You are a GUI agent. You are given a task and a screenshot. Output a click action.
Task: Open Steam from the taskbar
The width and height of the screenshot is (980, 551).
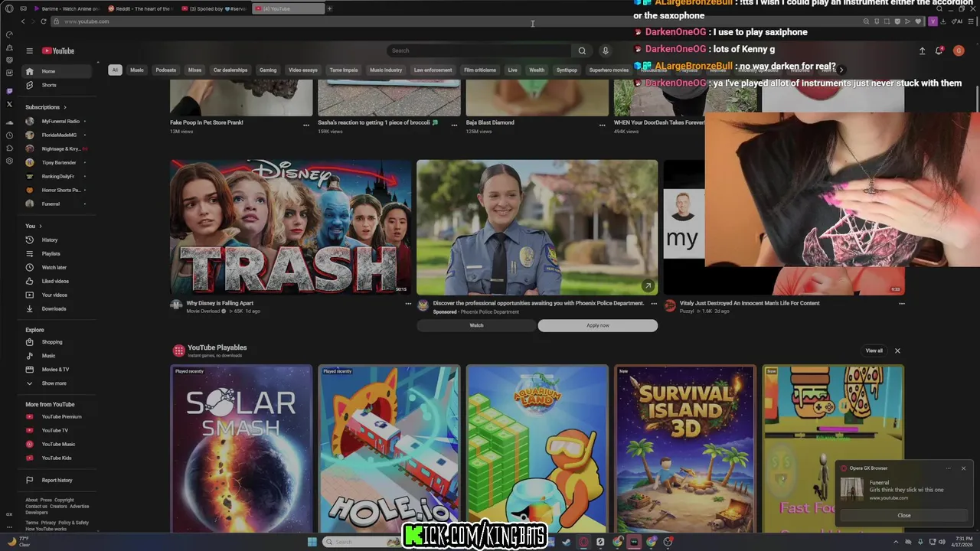[567, 542]
